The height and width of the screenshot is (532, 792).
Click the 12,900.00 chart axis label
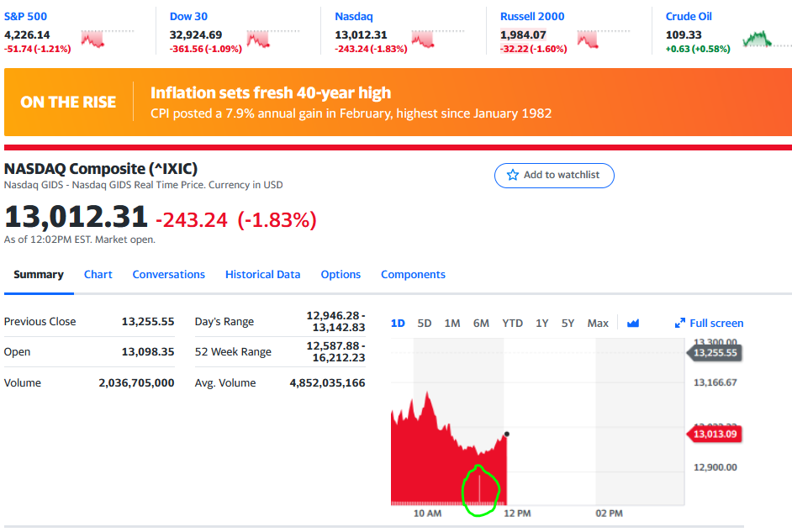pos(715,467)
